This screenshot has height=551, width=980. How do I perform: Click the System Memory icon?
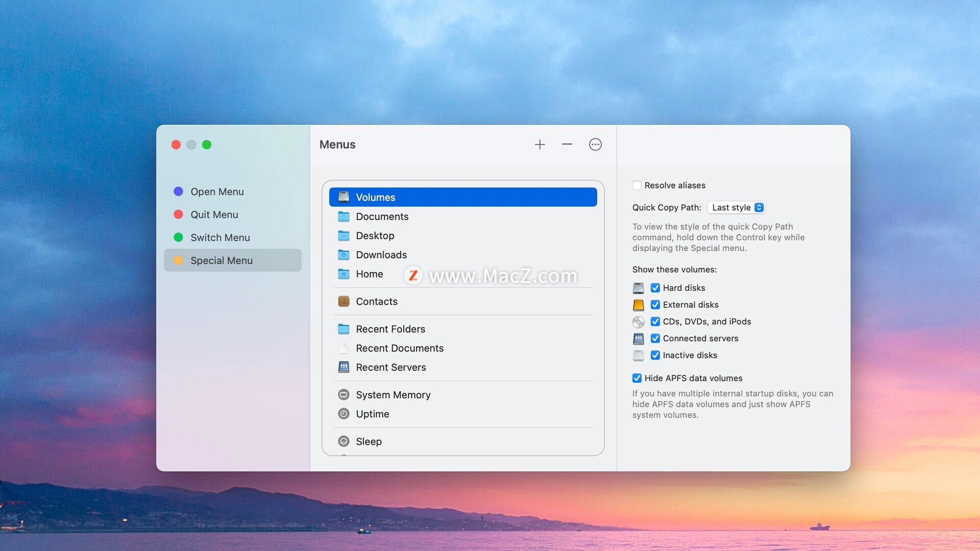(344, 395)
